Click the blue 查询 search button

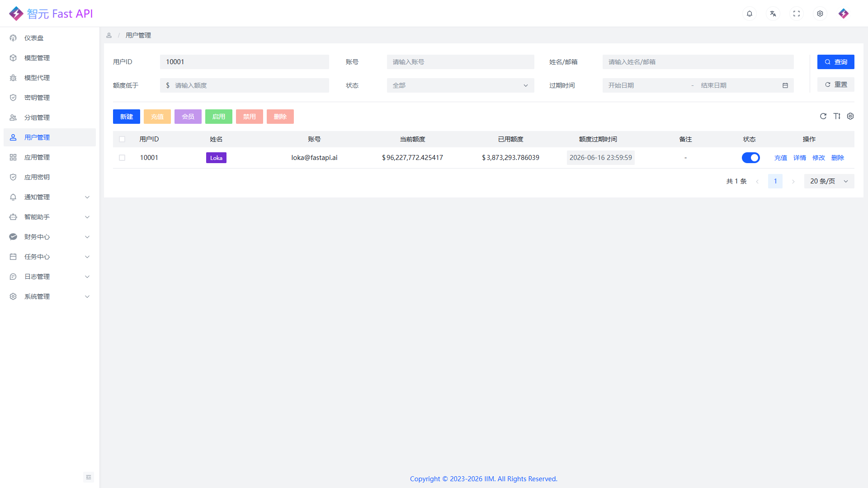[x=835, y=62]
